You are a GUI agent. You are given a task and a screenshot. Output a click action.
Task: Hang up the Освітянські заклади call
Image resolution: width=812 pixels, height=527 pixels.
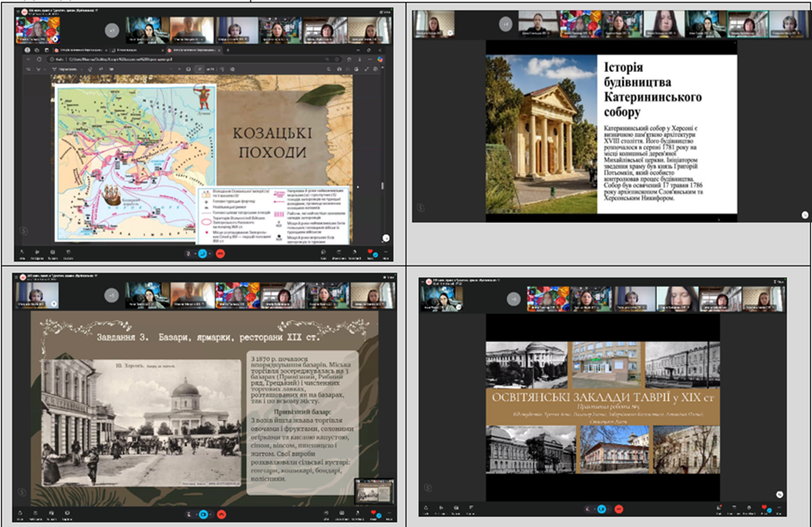click(618, 509)
